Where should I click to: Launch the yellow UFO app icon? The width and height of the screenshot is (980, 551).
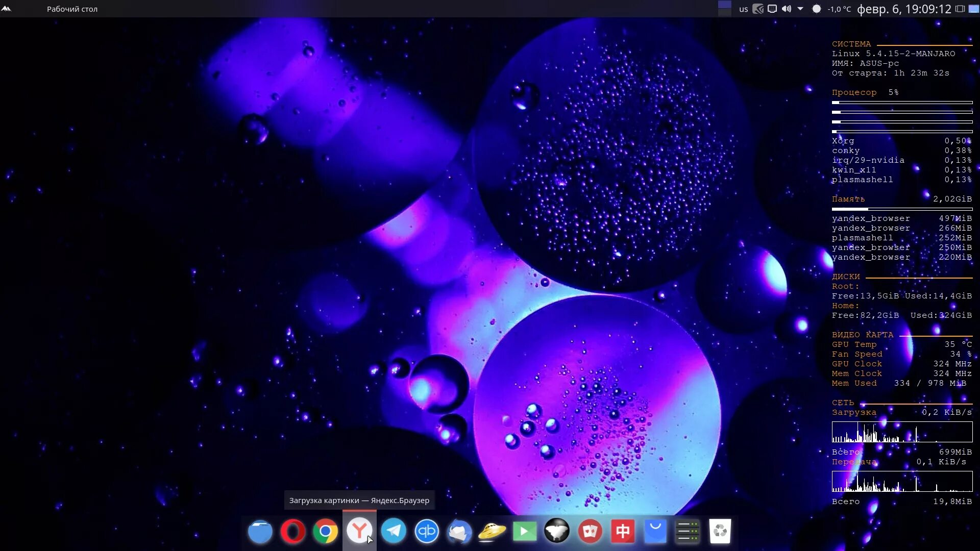[492, 532]
